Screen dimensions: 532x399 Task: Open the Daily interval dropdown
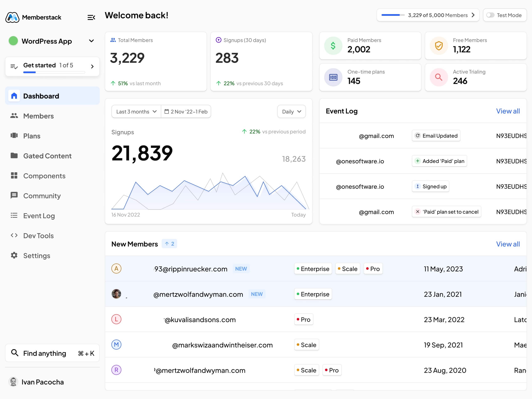pyautogui.click(x=291, y=111)
